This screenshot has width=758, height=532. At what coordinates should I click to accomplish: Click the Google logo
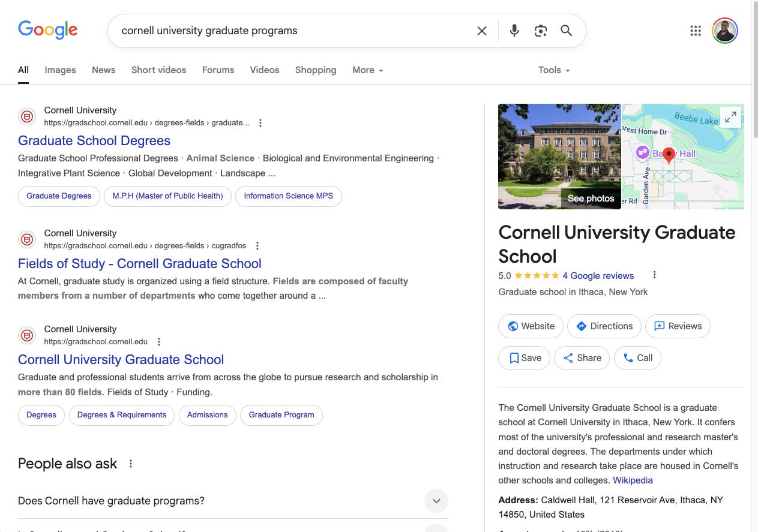pos(47,30)
